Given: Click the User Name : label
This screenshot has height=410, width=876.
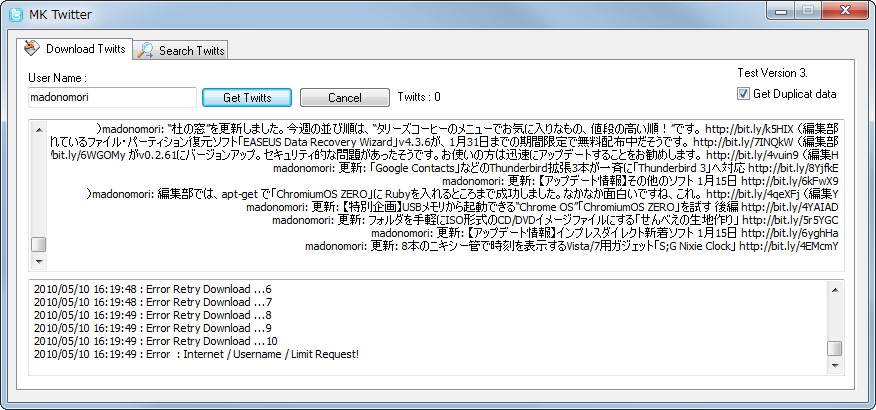Looking at the screenshot, I should pyautogui.click(x=58, y=78).
